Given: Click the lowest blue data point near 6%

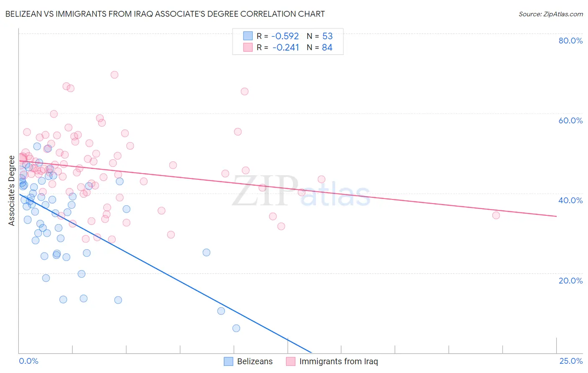Looking at the screenshot, I should [x=236, y=328].
